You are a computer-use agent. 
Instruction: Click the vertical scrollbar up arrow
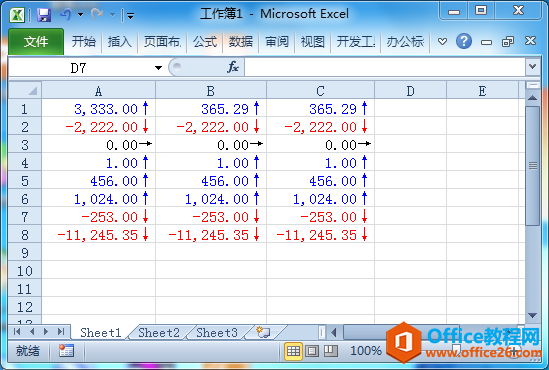(533, 98)
